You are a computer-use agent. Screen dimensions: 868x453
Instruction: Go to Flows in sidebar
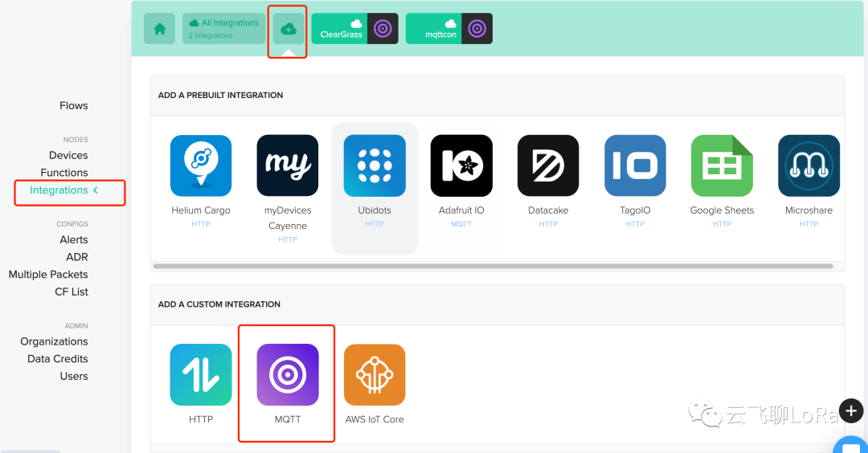tap(74, 106)
